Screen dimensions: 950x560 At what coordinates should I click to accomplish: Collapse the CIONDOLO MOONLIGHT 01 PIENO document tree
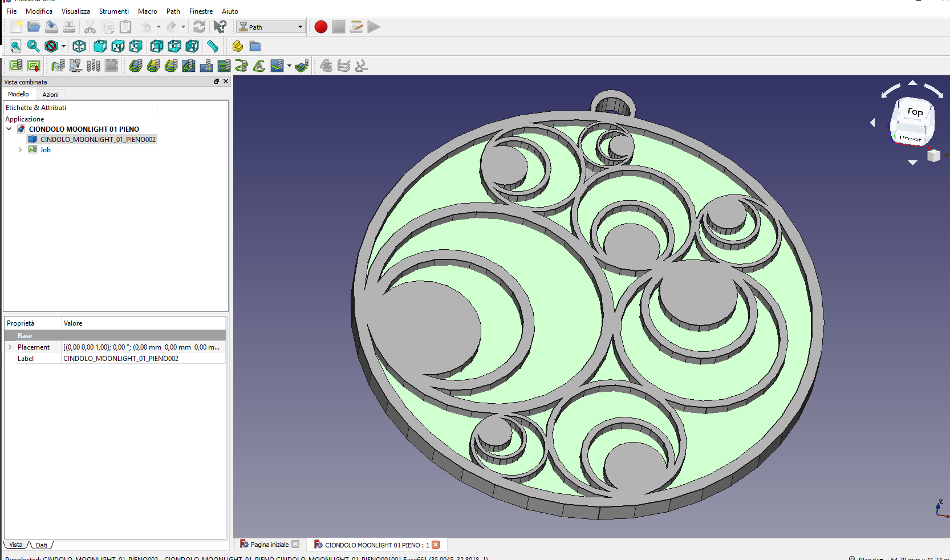(x=9, y=129)
